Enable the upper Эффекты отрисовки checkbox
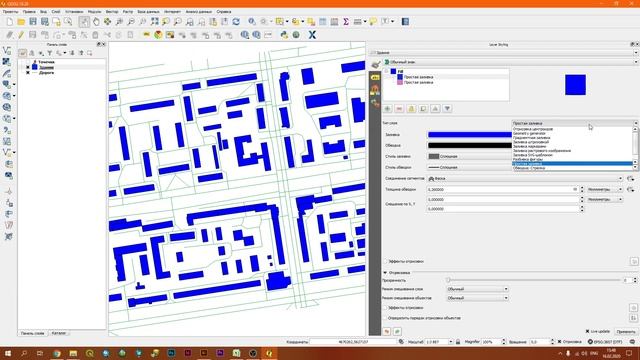Image resolution: width=640 pixels, height=360 pixels. click(385, 261)
